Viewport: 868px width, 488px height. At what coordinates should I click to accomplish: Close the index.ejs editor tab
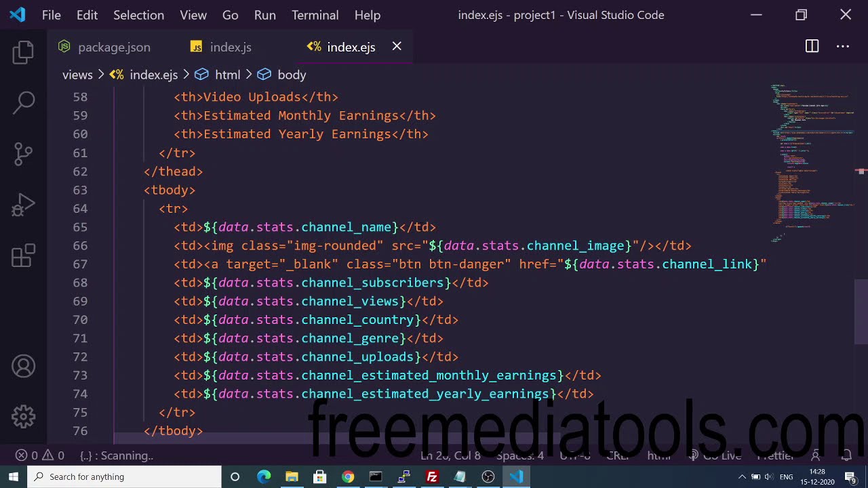tap(397, 46)
